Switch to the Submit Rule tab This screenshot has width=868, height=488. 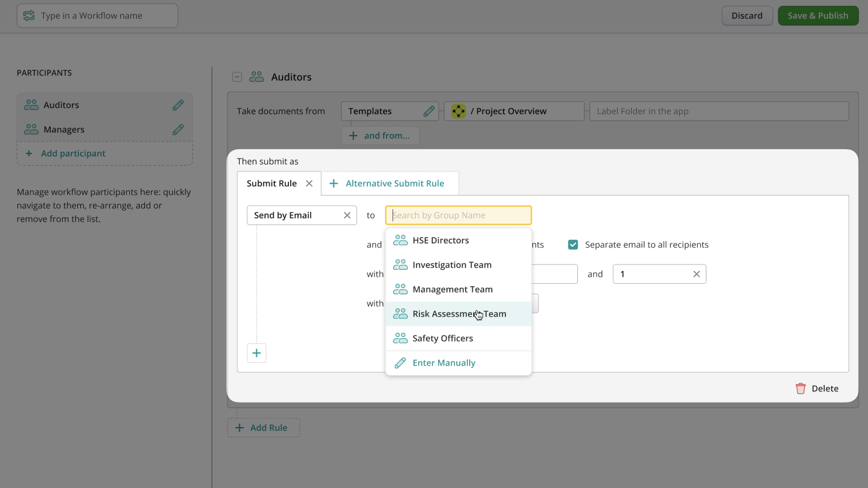pos(271,184)
